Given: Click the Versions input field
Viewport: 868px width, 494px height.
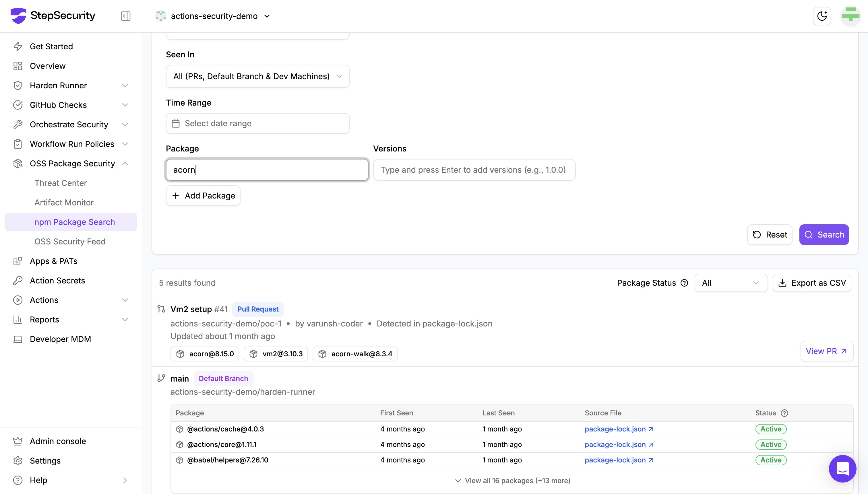Looking at the screenshot, I should [x=474, y=170].
